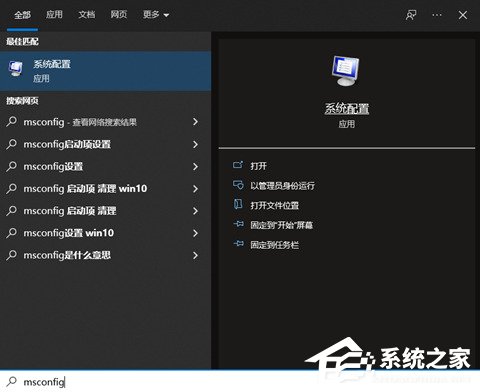Select the msconfig启动项设置 suggestion
The image size is (480, 392).
click(105, 144)
